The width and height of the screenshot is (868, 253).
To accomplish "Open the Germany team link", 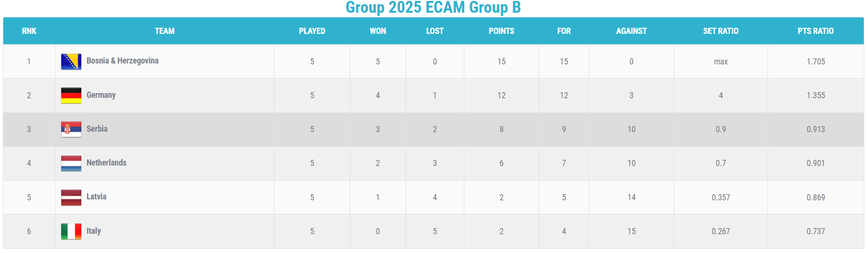I will [101, 95].
